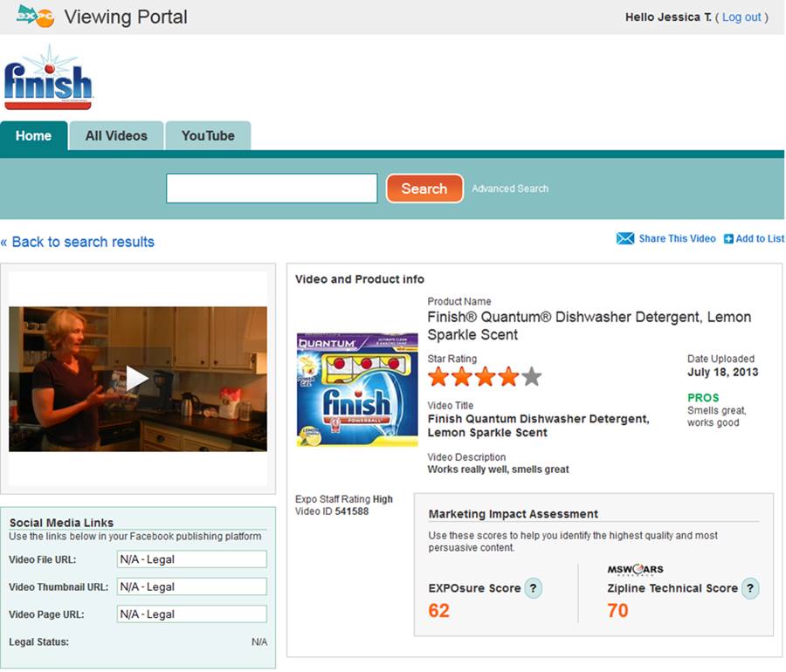Click the Expo logo icon in header
The image size is (786, 672).
[x=35, y=16]
